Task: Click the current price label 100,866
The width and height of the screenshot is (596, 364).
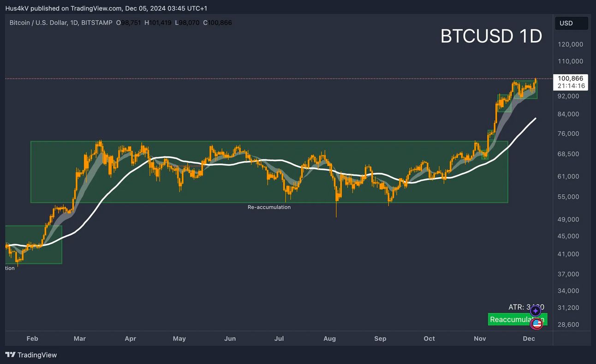Action: pos(570,78)
